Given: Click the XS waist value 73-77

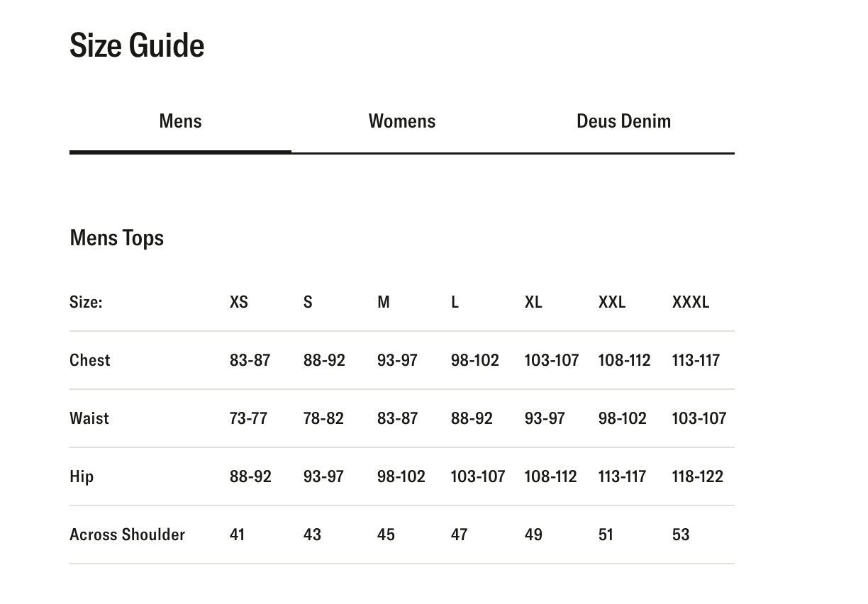Looking at the screenshot, I should (x=248, y=418).
